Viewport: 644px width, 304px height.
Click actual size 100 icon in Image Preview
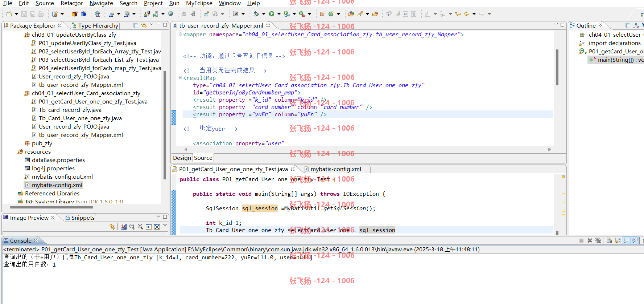[149, 227]
